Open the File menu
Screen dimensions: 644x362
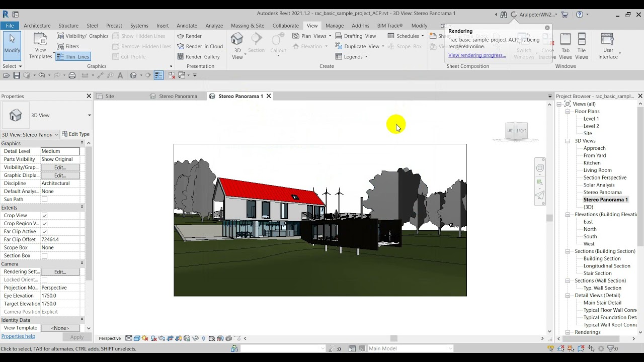(x=10, y=26)
